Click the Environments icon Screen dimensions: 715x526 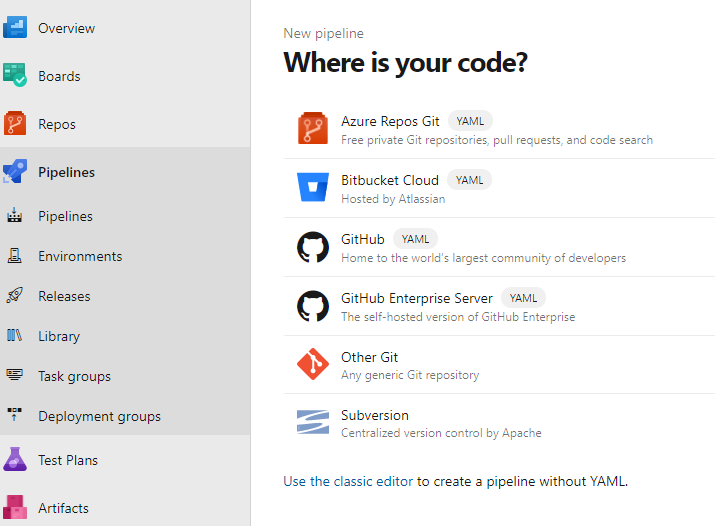15,255
